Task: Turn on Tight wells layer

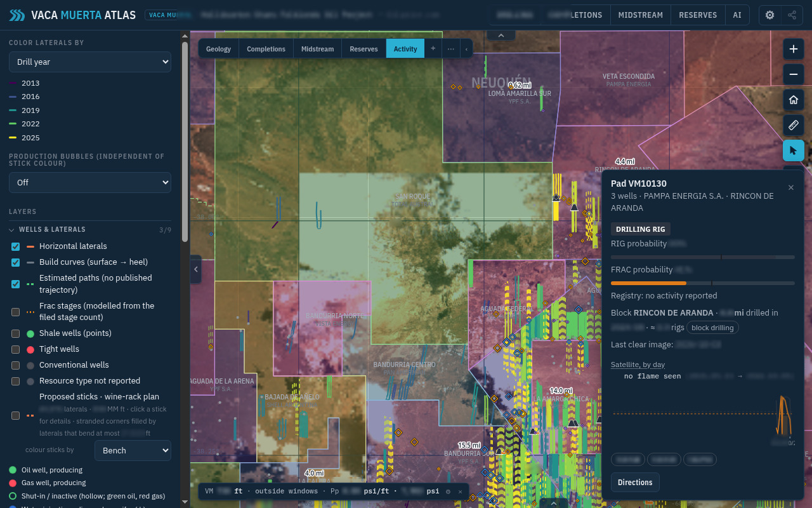Action: [16, 349]
